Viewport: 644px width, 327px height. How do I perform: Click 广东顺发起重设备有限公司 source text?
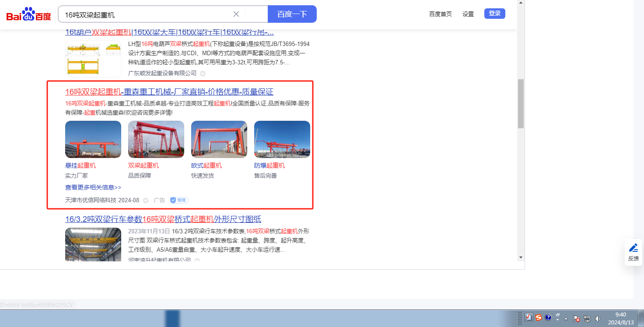(162, 73)
